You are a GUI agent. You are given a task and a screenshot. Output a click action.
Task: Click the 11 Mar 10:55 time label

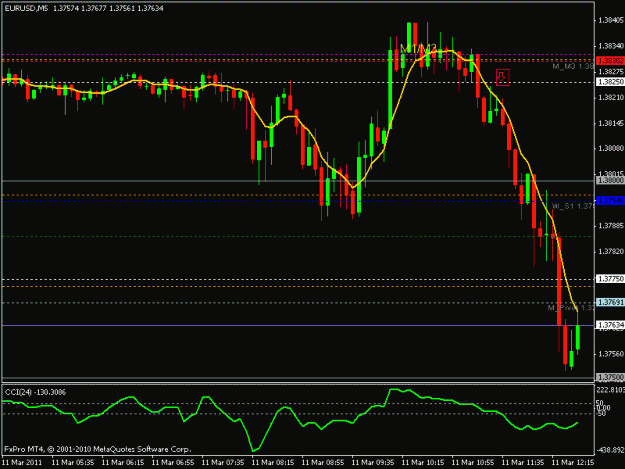point(473,463)
